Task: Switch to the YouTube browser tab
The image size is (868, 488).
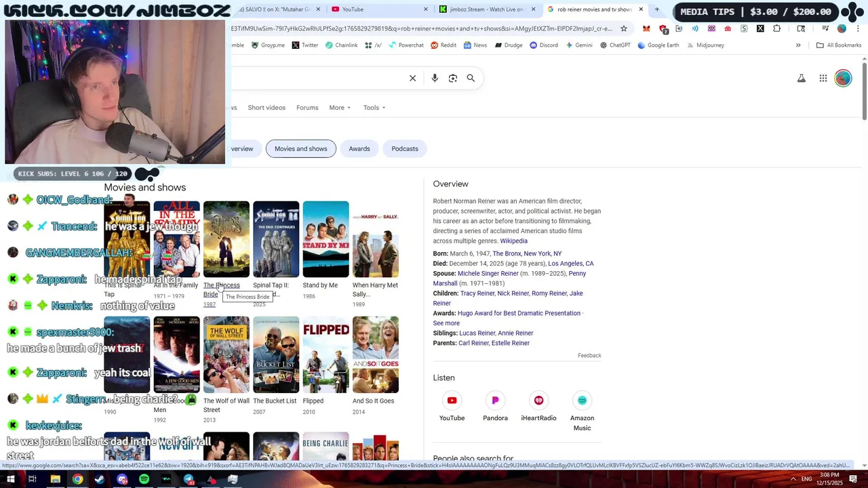Action: [x=380, y=9]
